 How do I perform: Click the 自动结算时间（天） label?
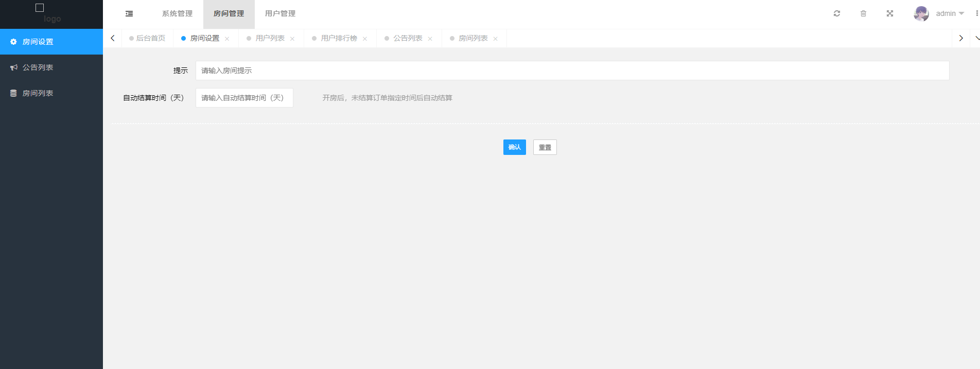[153, 98]
